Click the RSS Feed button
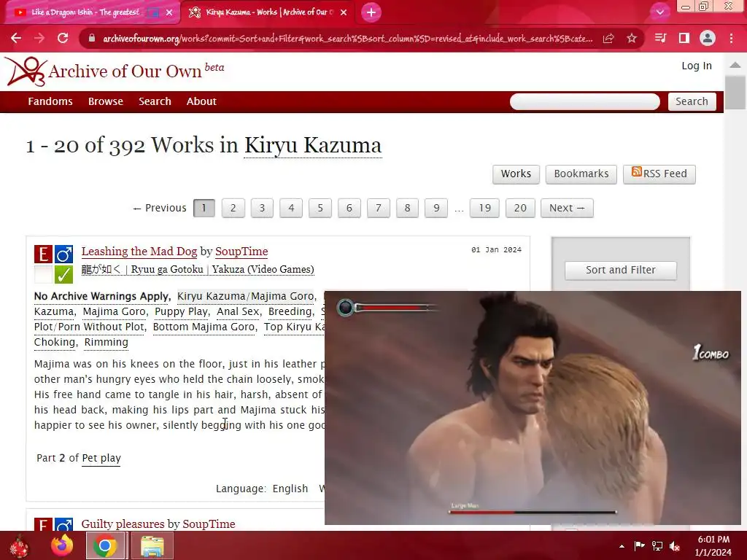This screenshot has width=747, height=560. click(x=659, y=174)
